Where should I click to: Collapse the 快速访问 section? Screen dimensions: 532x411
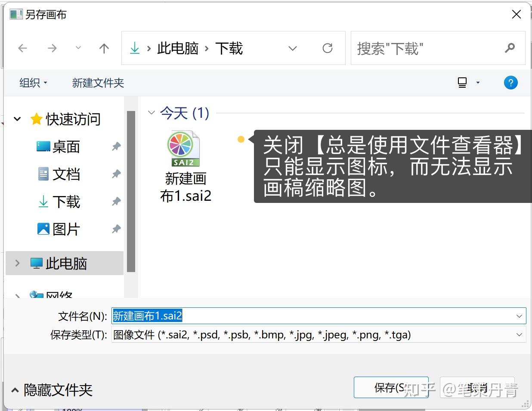pos(17,119)
